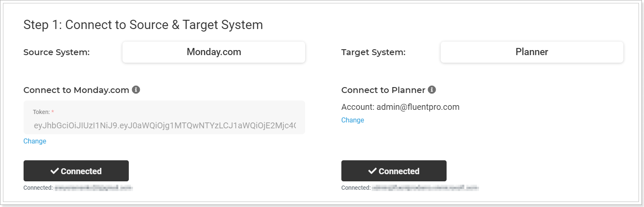
Task: Click the checkmark on Planner Connected button
Action: click(372, 171)
